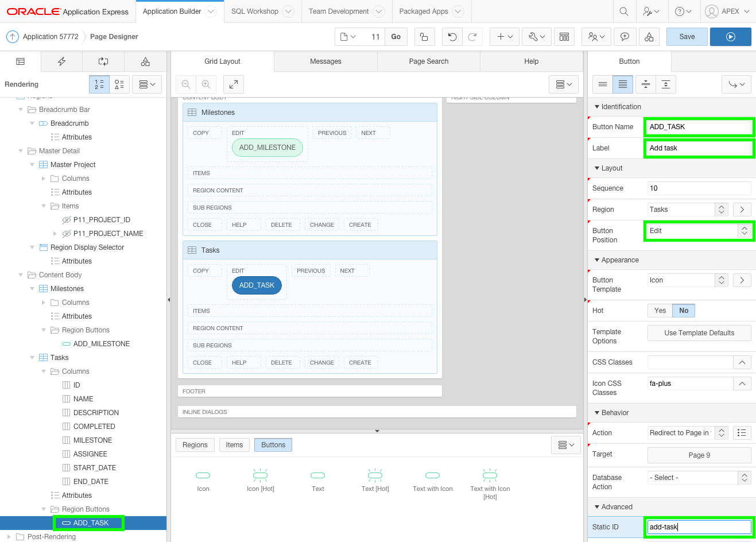Set the Hot property to Yes
The width and height of the screenshot is (756, 542).
click(660, 310)
